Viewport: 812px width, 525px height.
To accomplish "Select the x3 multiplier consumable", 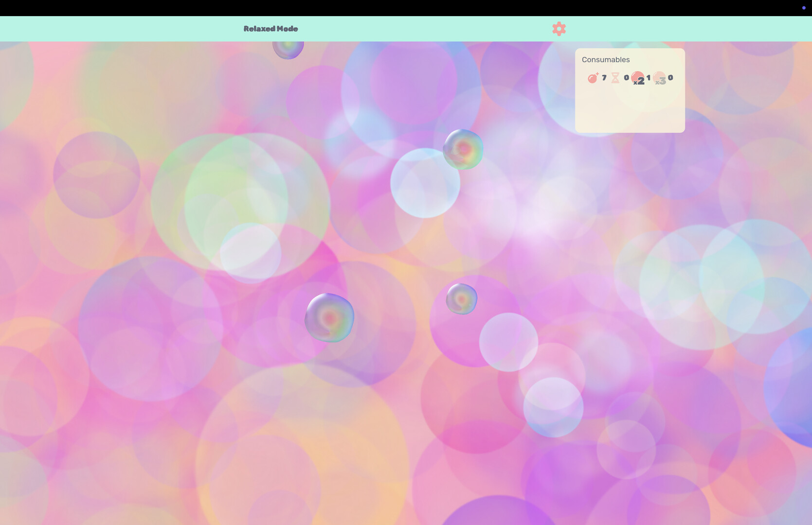I will [x=660, y=78].
